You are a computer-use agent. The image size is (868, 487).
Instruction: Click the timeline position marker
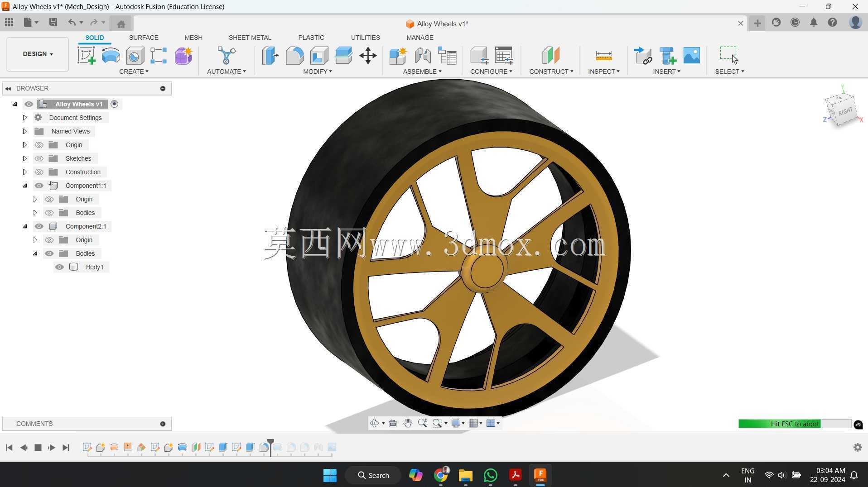[270, 447]
